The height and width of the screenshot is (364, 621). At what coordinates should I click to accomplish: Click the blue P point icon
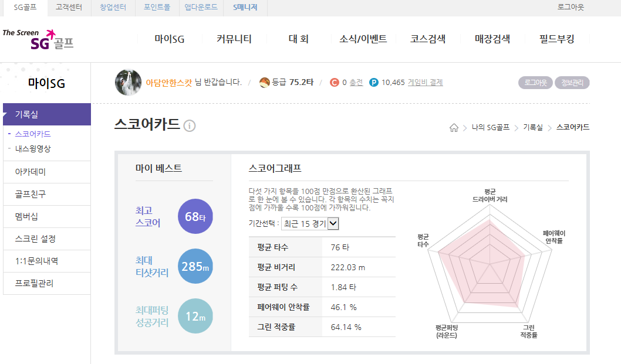[x=374, y=83]
